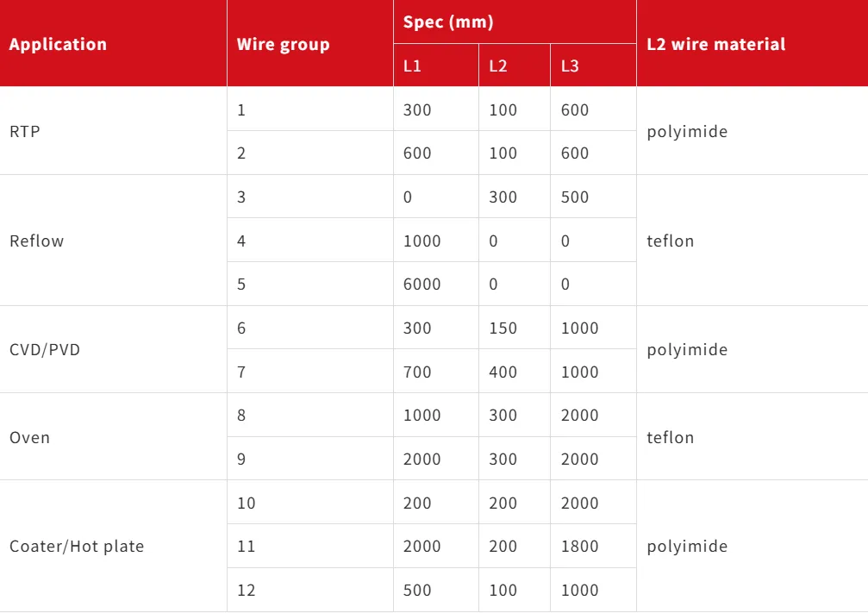Click the teflon cell for Oven

click(x=670, y=438)
